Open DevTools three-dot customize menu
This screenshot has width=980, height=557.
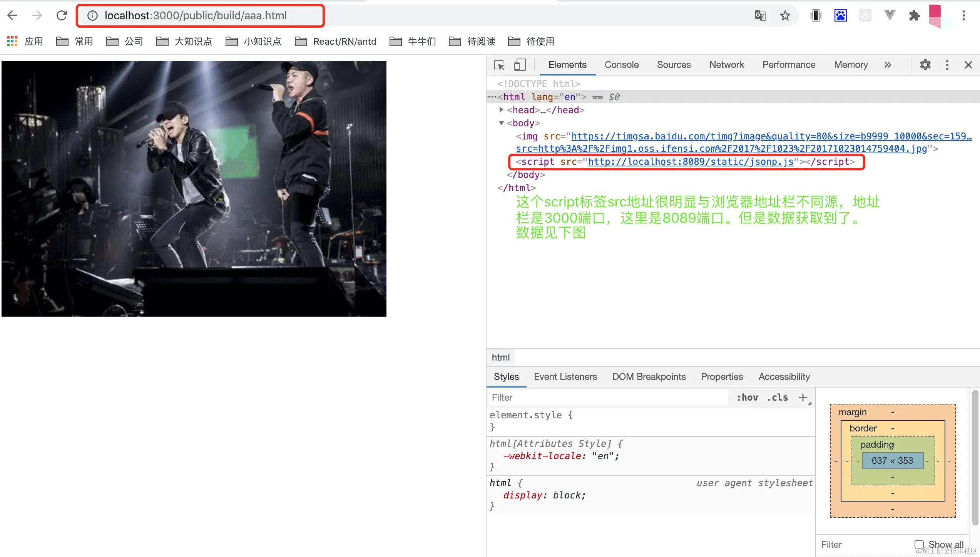click(x=947, y=65)
